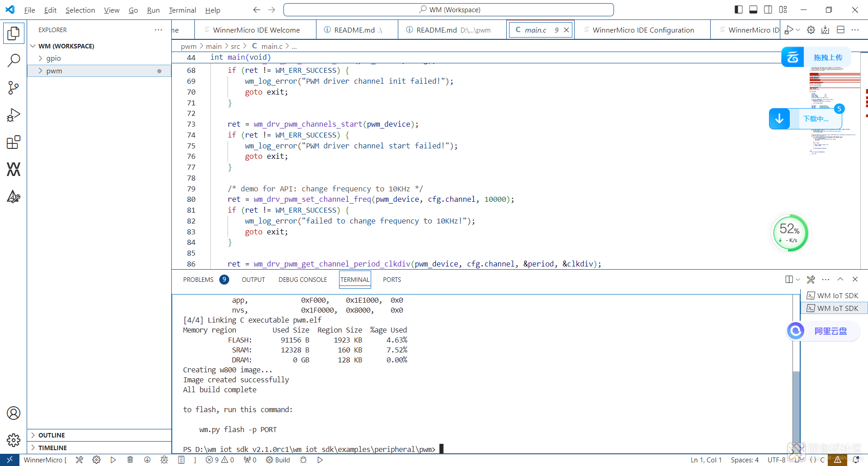Click the Build button in the status bar
The height and width of the screenshot is (466, 868).
coord(278,460)
